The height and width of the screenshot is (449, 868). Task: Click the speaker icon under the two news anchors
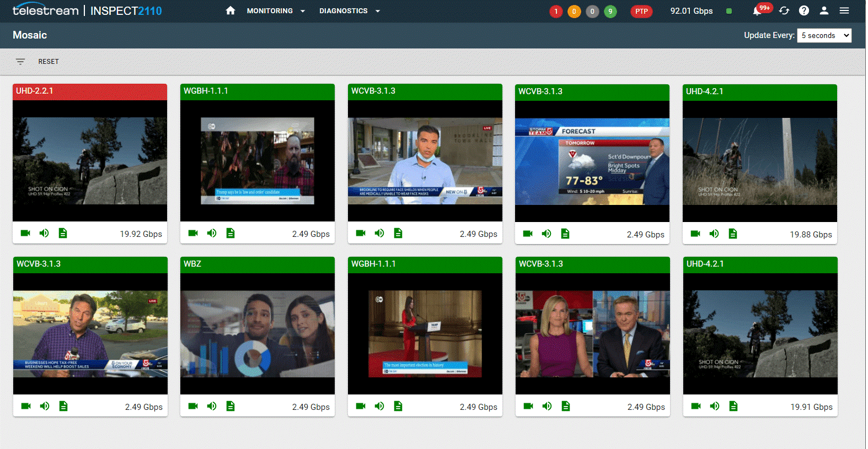point(547,406)
